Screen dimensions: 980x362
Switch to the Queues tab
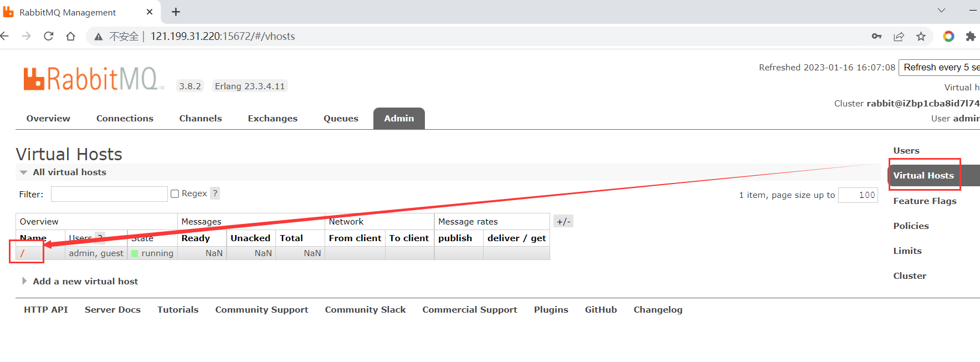pyautogui.click(x=341, y=118)
